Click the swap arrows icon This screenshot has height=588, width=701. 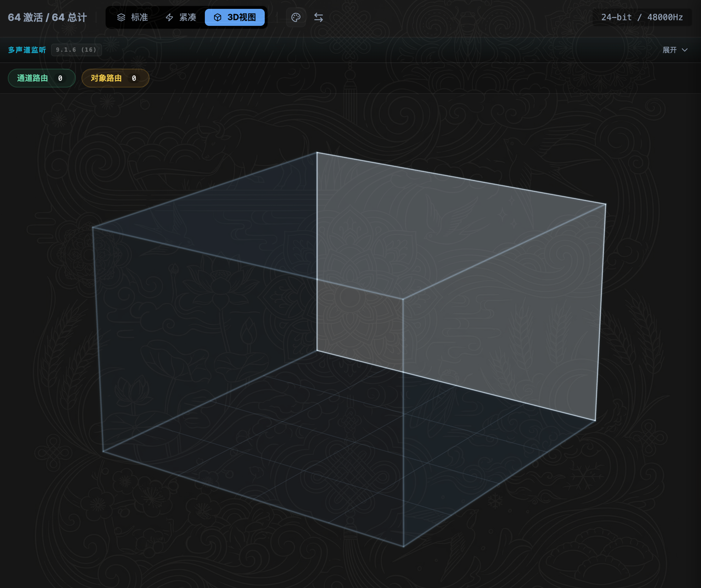(319, 17)
